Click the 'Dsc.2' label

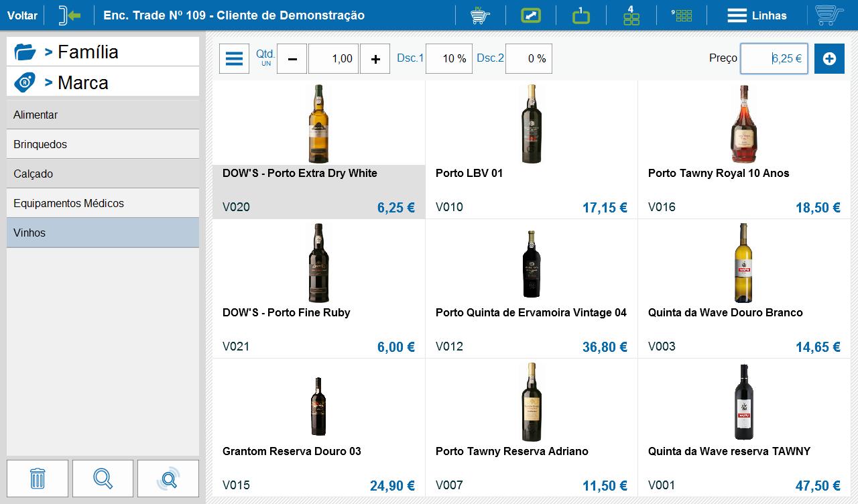point(490,58)
